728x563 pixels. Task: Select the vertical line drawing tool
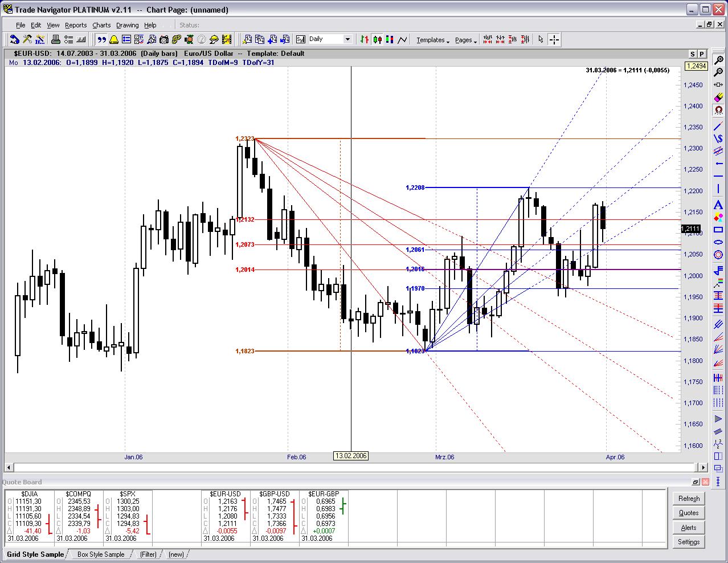coord(718,188)
